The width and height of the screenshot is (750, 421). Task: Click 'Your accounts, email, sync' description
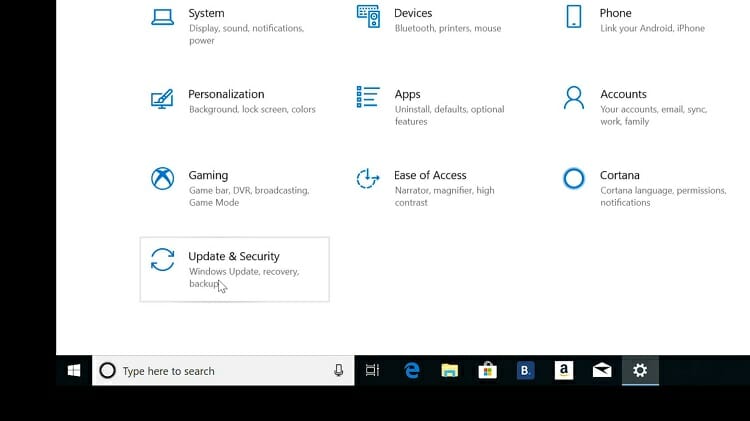[653, 115]
